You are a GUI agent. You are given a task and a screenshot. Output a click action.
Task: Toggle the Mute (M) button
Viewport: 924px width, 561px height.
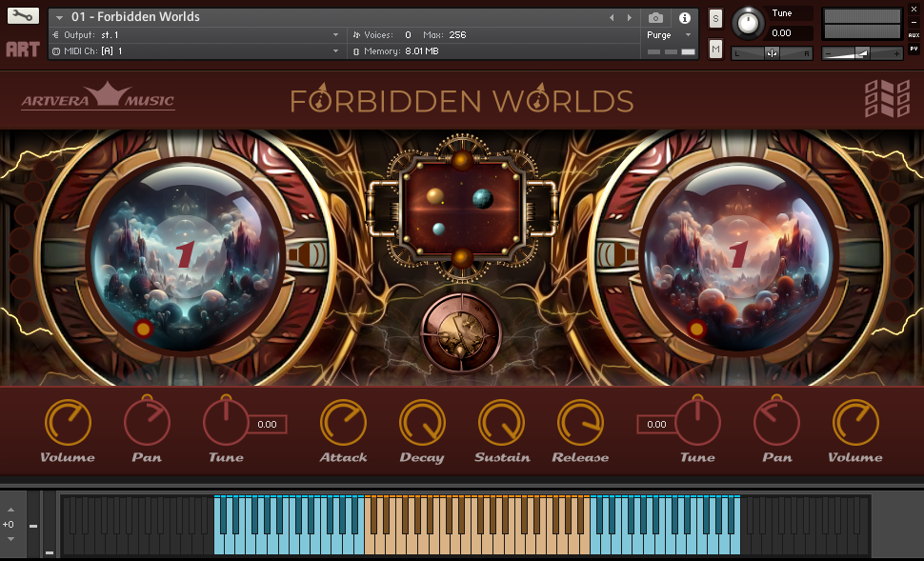pyautogui.click(x=715, y=49)
